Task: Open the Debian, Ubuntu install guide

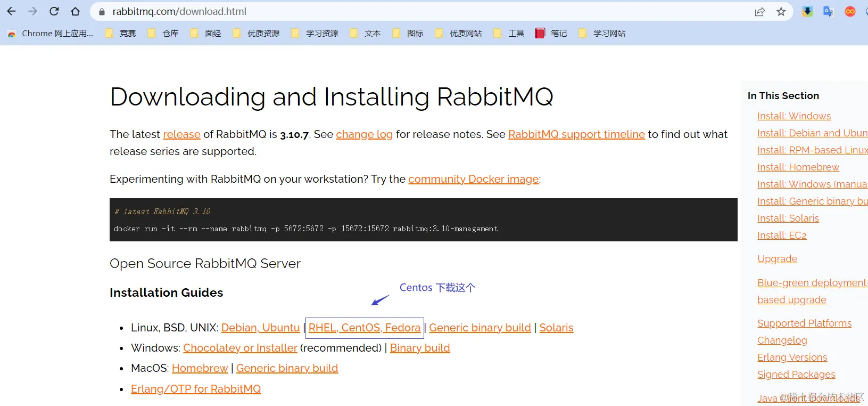Action: pos(261,328)
